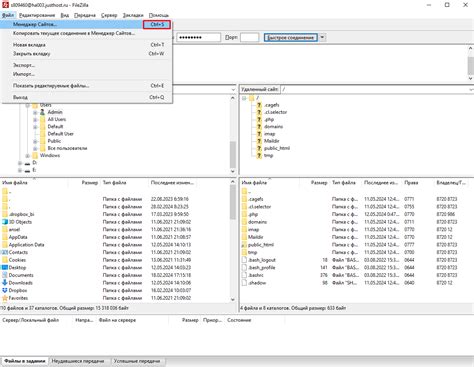Choose Экспорт menu entry
This screenshot has height=367, width=474.
tap(87, 65)
